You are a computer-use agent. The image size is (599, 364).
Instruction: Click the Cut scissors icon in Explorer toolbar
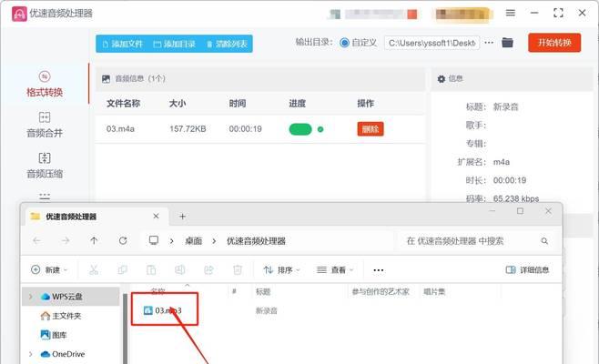[94, 270]
